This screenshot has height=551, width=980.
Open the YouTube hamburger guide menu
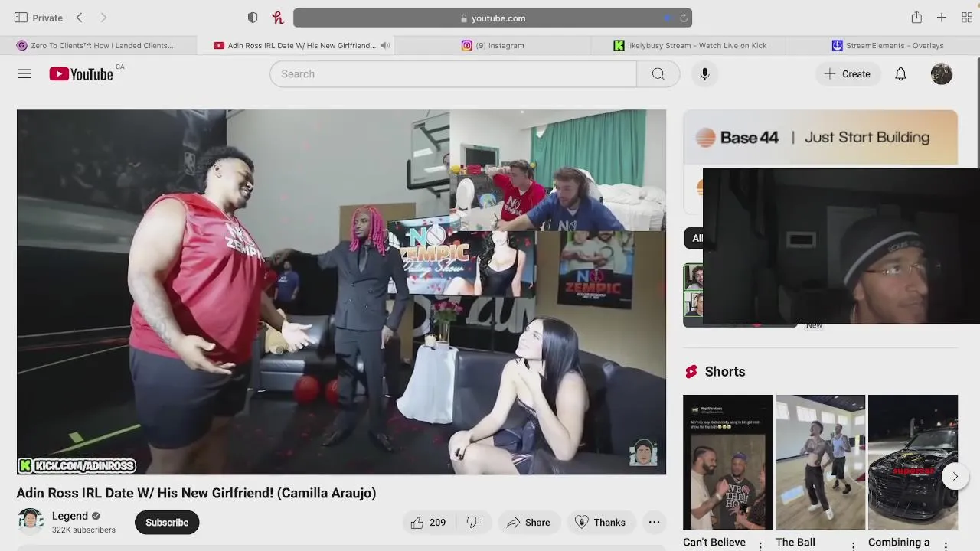pyautogui.click(x=24, y=73)
